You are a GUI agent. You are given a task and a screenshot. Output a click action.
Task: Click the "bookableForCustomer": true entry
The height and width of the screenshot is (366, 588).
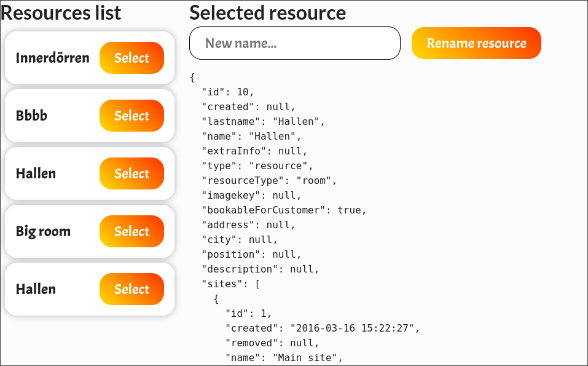pos(282,210)
